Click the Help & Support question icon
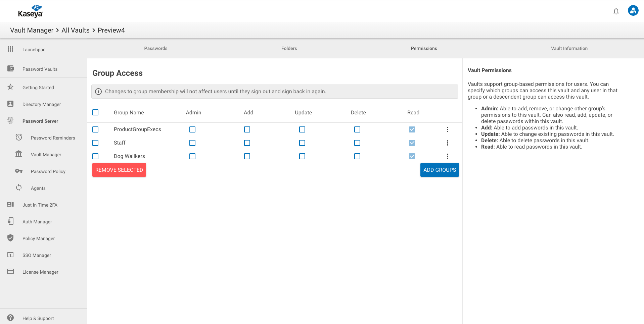 10,318
